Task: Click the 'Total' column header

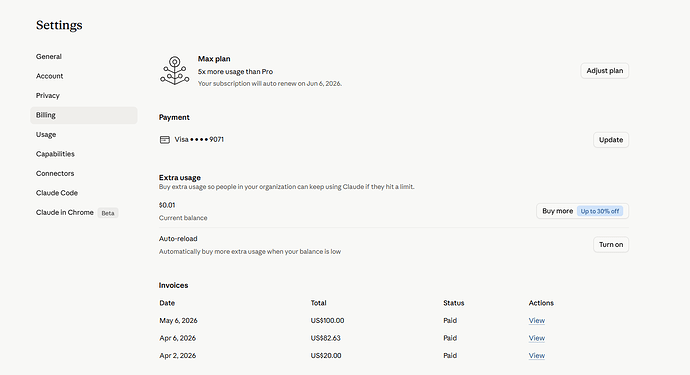Action: click(319, 303)
